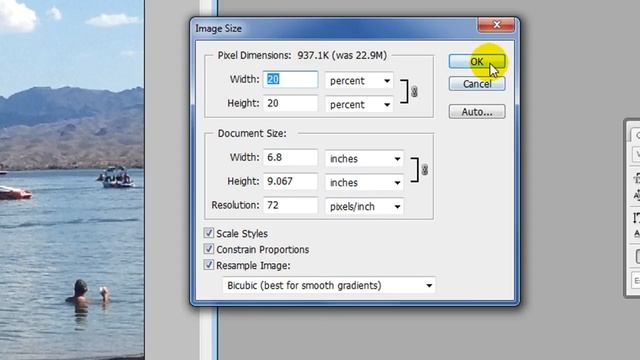
Task: Open the pixel Width percent unit dropdown
Action: tap(359, 81)
